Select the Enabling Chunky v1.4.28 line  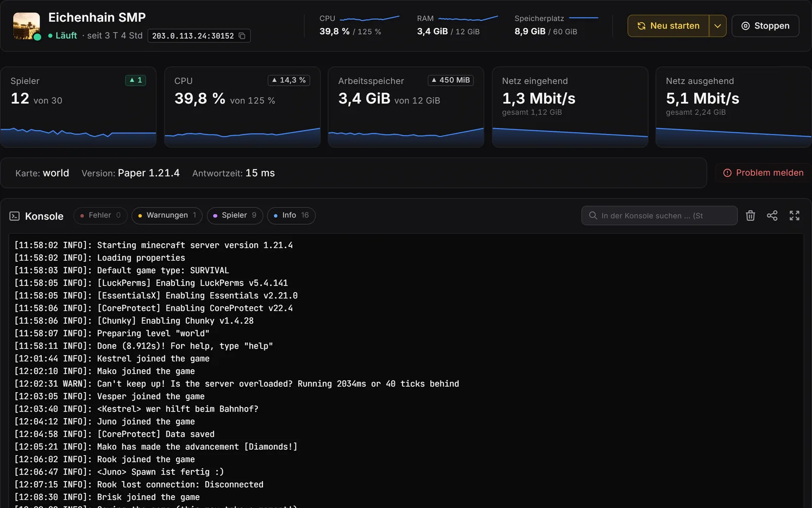pos(134,321)
